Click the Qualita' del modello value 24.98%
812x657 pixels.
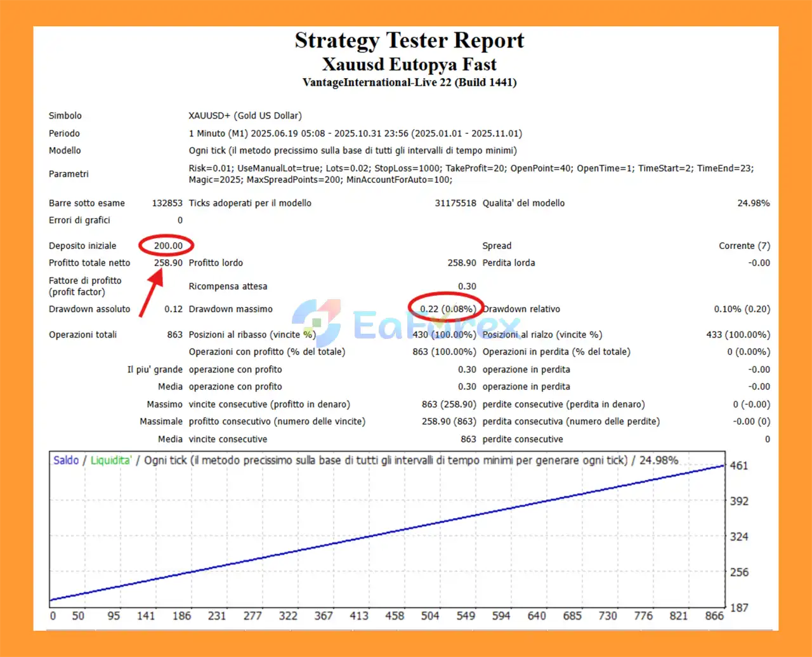tap(753, 203)
